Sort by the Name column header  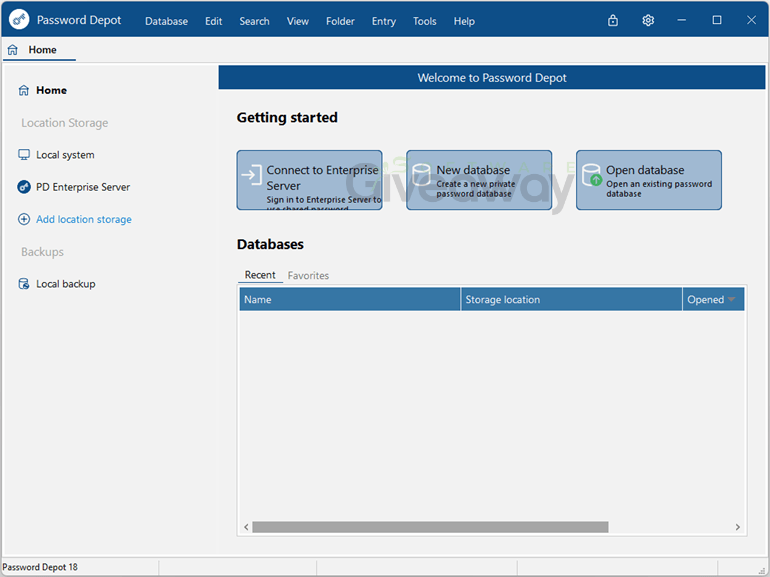[350, 299]
